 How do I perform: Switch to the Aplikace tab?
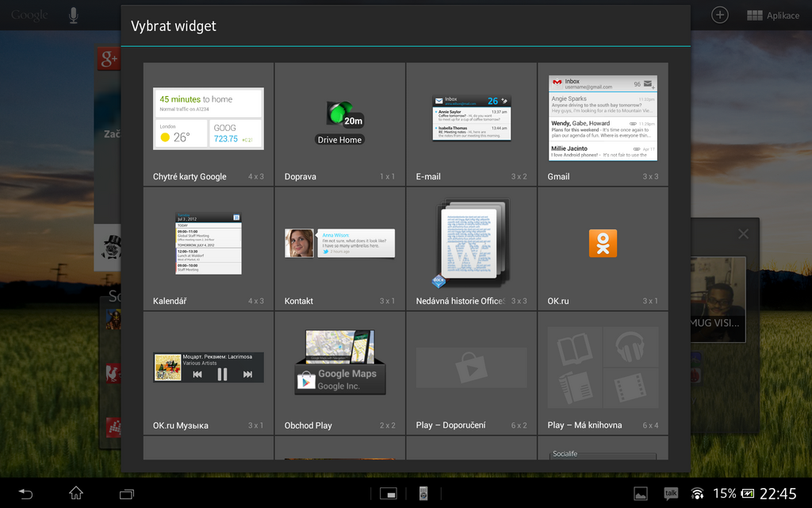(773, 14)
